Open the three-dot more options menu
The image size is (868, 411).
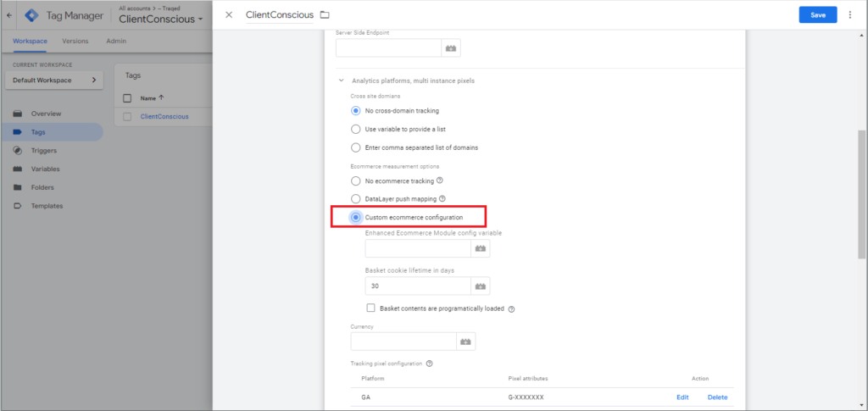coord(850,15)
